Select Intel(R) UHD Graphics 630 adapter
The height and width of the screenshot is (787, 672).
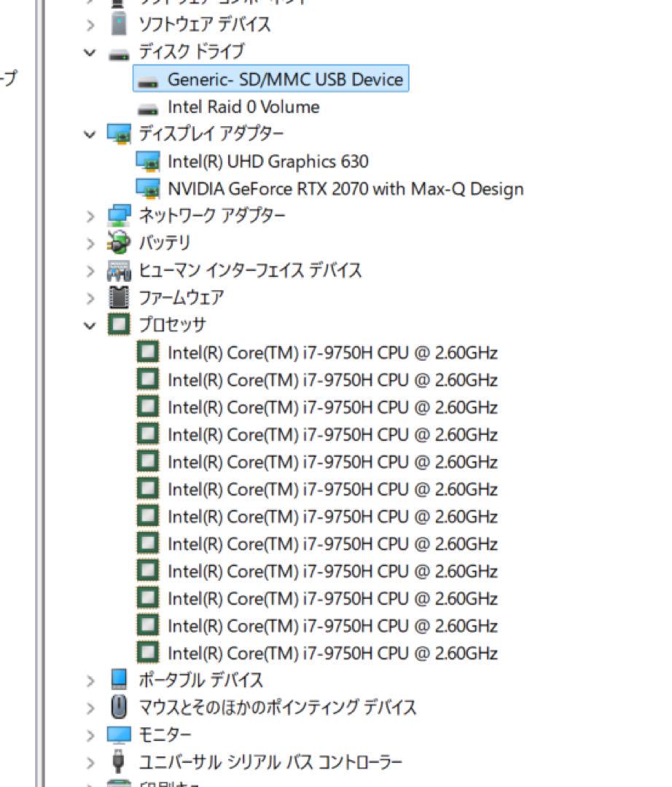pyautogui.click(x=268, y=162)
